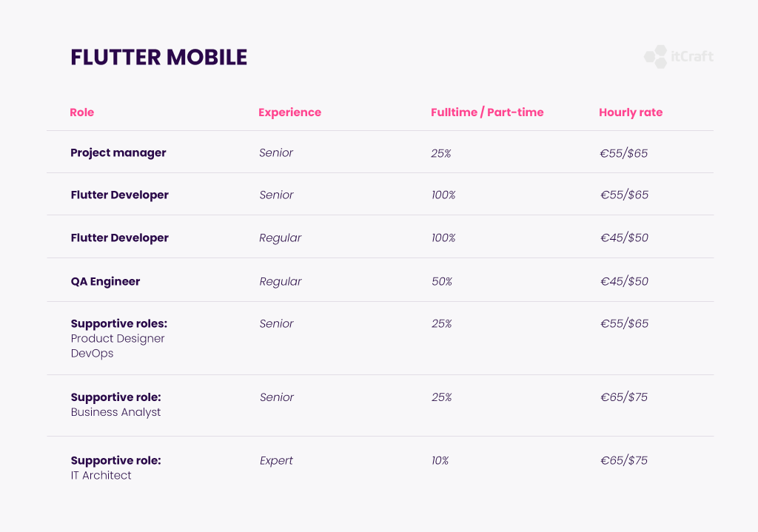The height and width of the screenshot is (532, 758).
Task: Click the Expert experience level
Action: [276, 460]
